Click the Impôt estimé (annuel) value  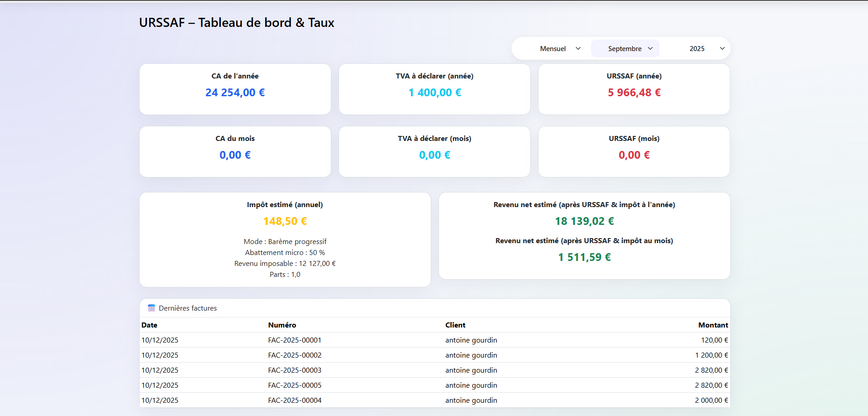click(x=285, y=221)
